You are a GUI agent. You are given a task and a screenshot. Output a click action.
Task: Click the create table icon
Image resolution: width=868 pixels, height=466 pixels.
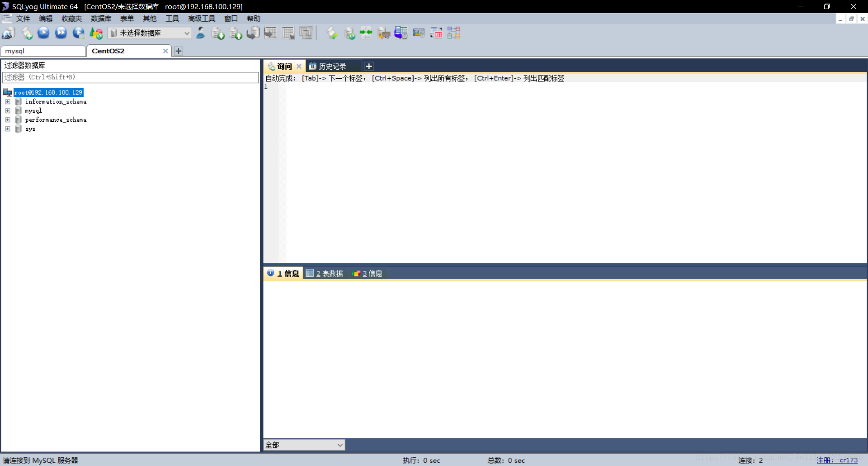coord(271,33)
